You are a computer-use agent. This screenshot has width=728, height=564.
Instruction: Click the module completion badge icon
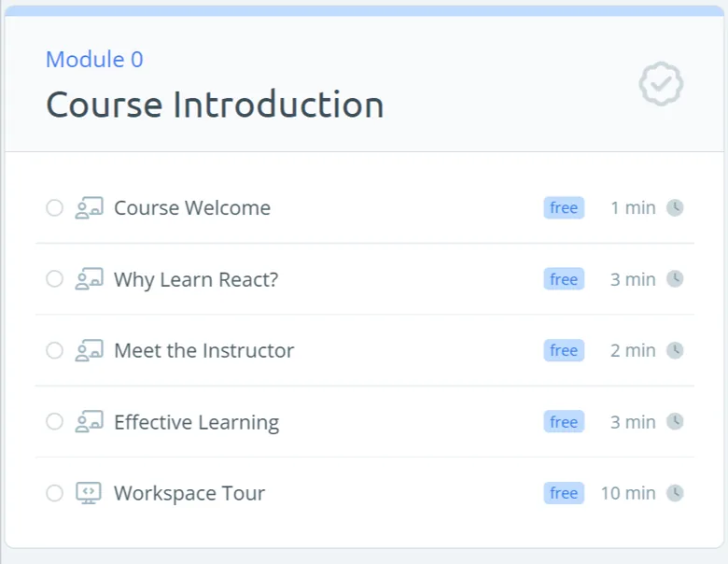(661, 84)
